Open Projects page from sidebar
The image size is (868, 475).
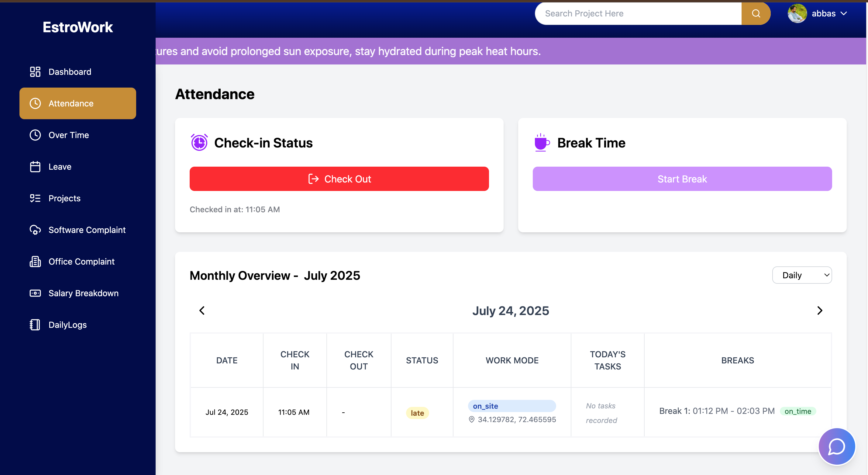tap(78, 198)
